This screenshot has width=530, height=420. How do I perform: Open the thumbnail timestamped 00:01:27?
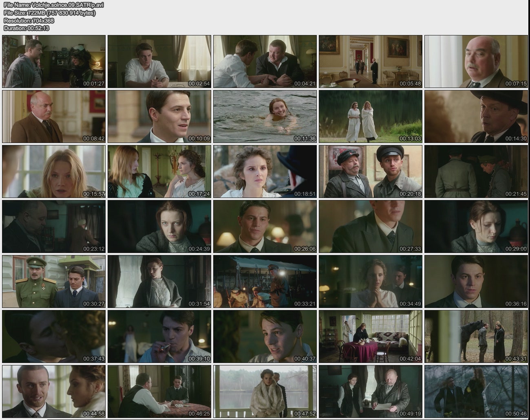pyautogui.click(x=54, y=61)
